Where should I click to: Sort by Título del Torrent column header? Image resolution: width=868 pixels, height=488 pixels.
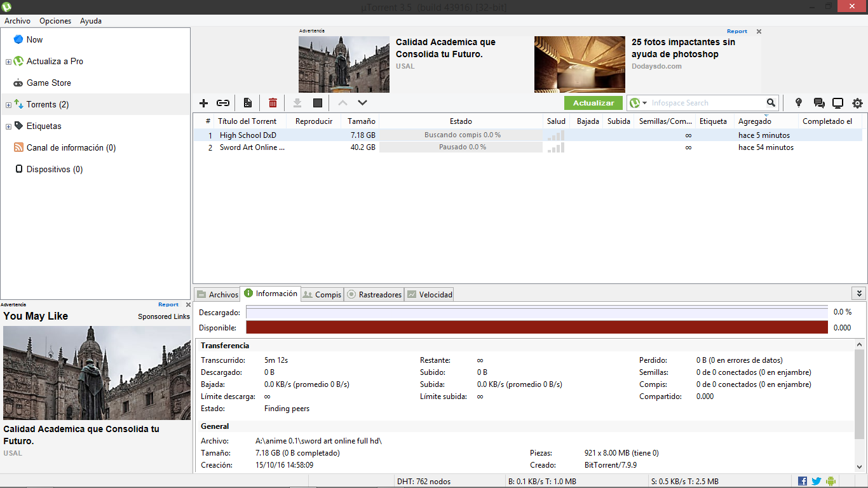(247, 121)
